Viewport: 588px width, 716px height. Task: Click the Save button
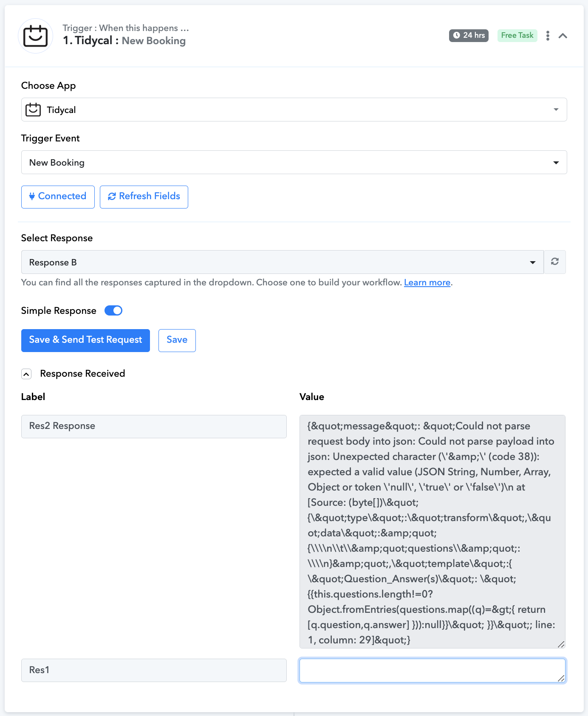pyautogui.click(x=177, y=340)
